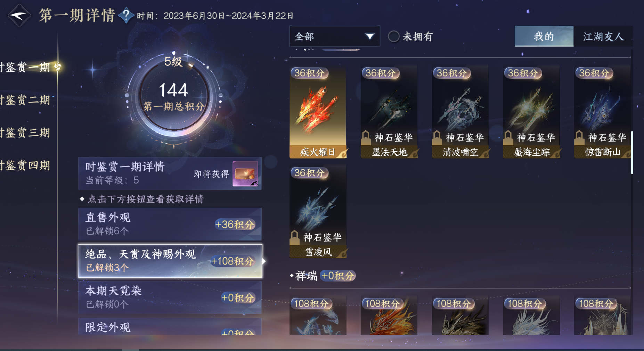Toggle the 未拥有 radio filter
644x351 pixels.
coord(393,36)
